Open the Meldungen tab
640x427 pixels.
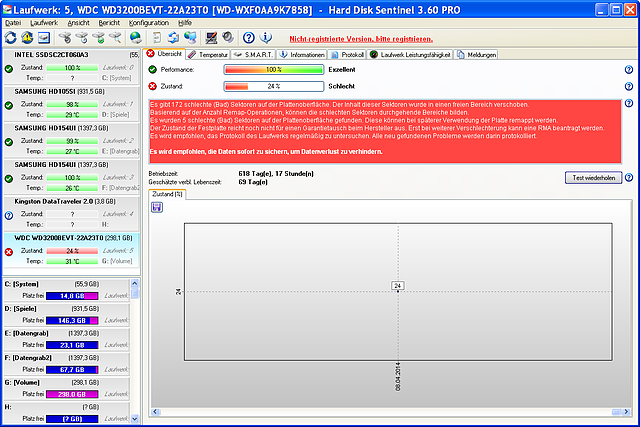tap(476, 55)
